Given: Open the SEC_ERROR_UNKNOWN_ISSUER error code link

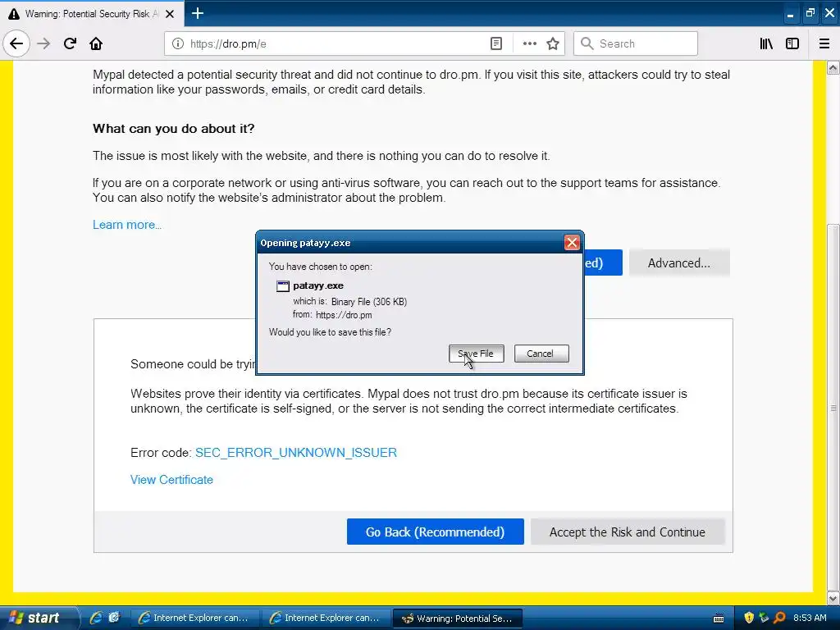Looking at the screenshot, I should click(295, 453).
